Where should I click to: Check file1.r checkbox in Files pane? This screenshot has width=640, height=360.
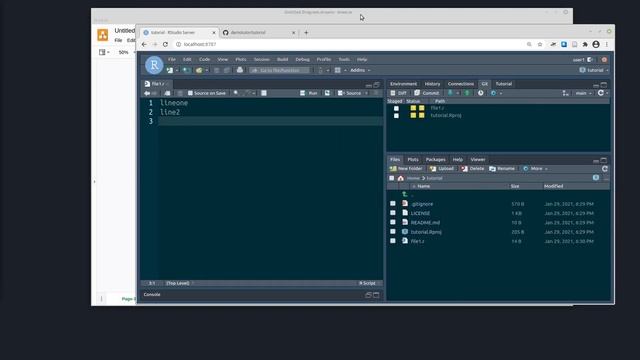coord(393,241)
